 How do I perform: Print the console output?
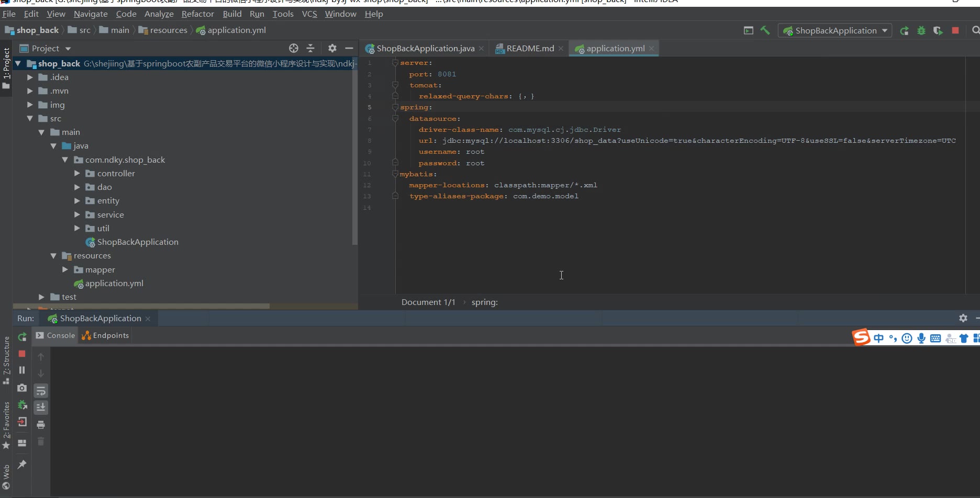41,424
